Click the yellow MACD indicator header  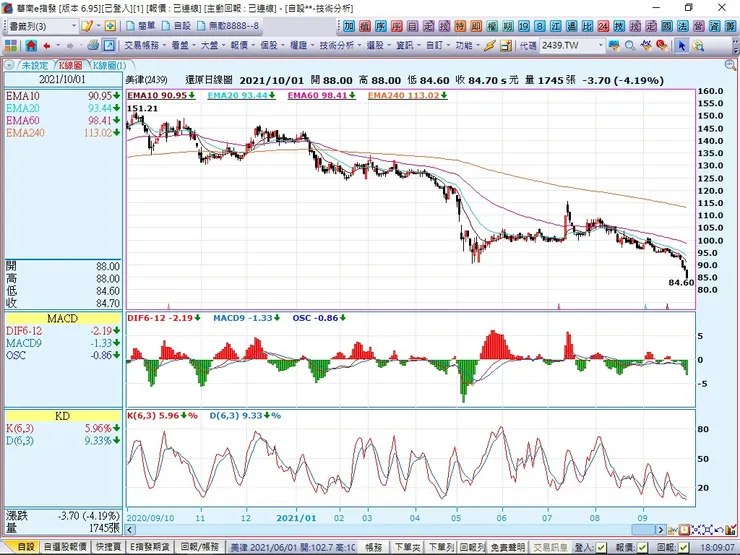tap(63, 319)
